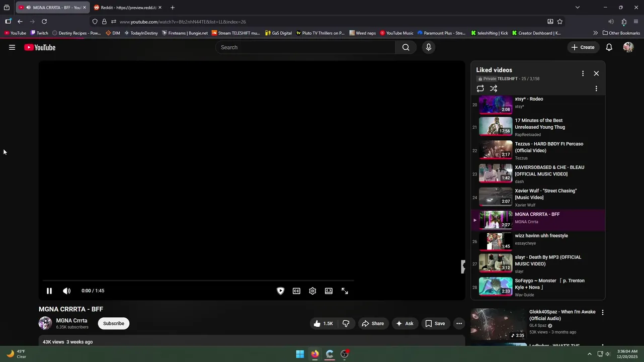Play Xavier Wulf - Street Chasing video

pyautogui.click(x=538, y=198)
